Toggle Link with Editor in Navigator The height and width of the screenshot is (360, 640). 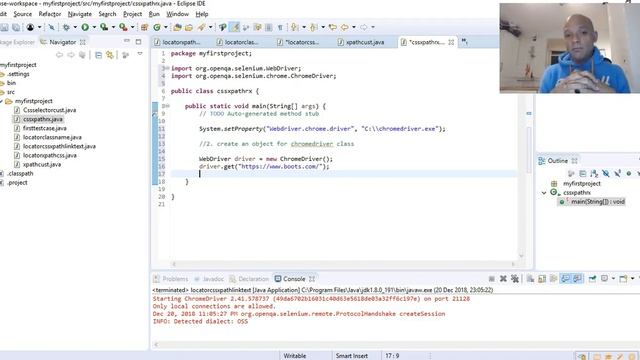[x=109, y=54]
